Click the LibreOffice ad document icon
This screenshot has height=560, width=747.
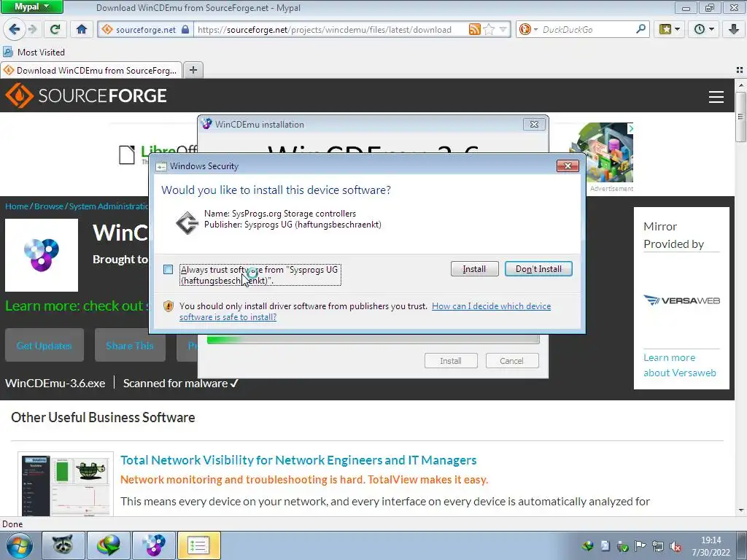[127, 155]
